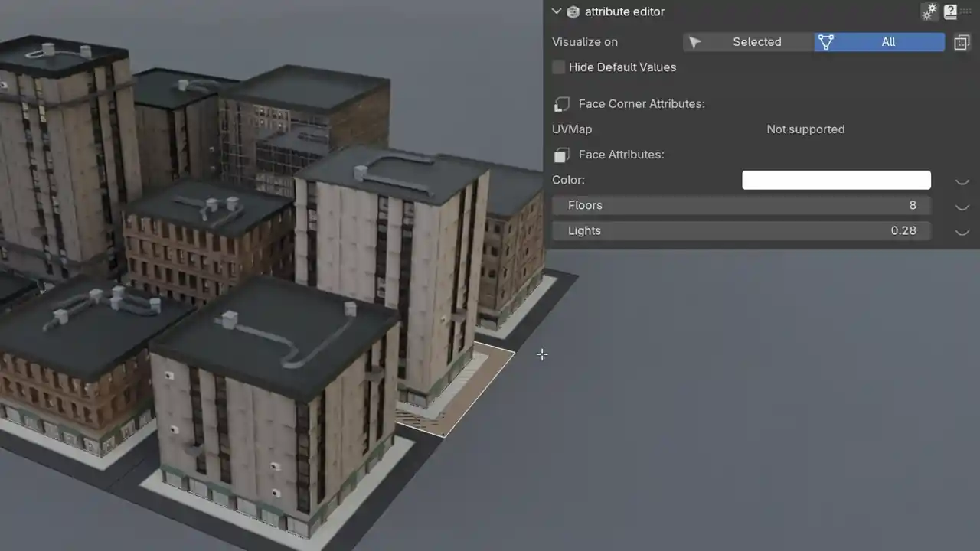Open the Floors attribute dropdown arrow
Viewport: 980px width, 551px height.
coord(962,206)
